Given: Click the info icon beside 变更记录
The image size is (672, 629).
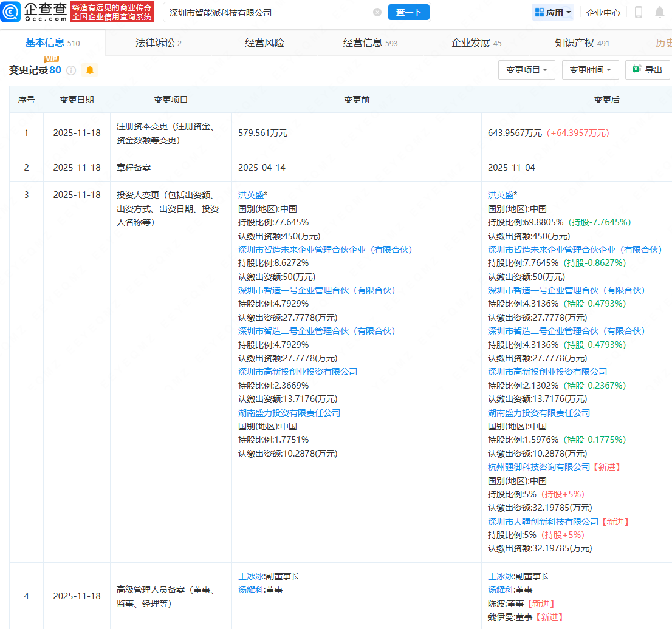Looking at the screenshot, I should [71, 70].
